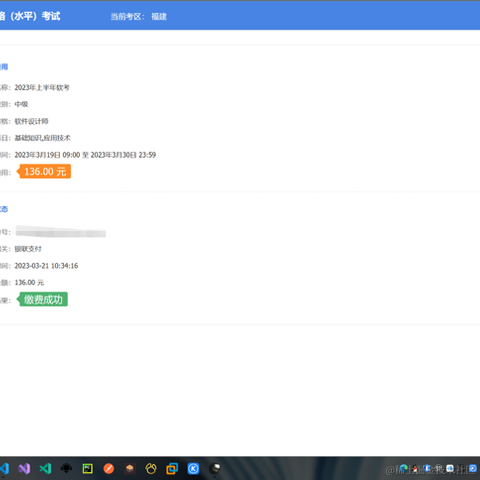Click the level value 中级
This screenshot has height=480, width=480.
point(21,104)
